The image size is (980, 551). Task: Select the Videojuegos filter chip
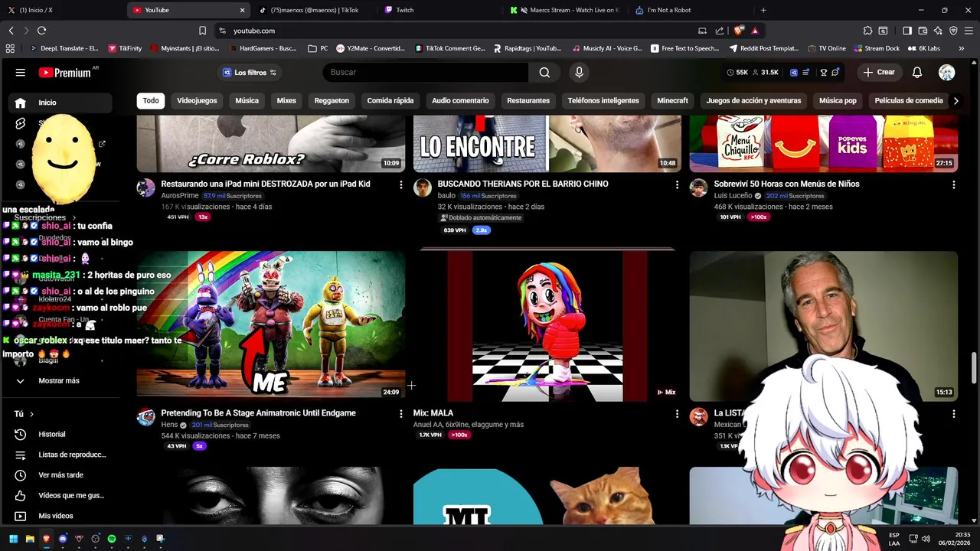coord(197,100)
